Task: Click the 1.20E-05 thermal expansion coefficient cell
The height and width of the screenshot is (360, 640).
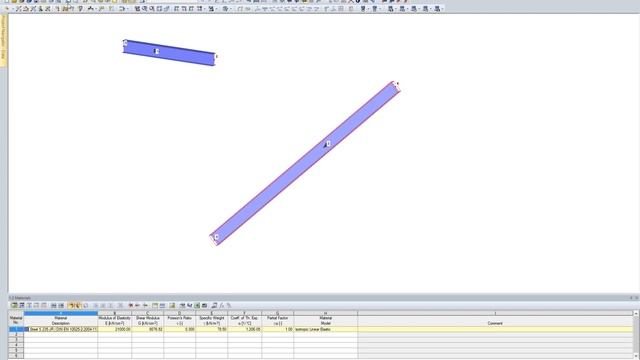Action: click(244, 329)
